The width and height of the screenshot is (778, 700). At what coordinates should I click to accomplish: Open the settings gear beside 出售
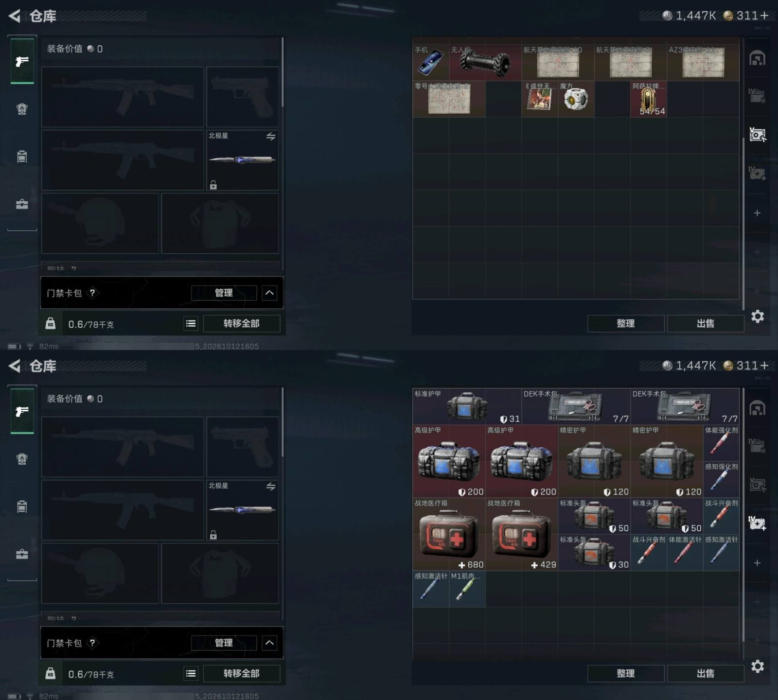(x=757, y=316)
